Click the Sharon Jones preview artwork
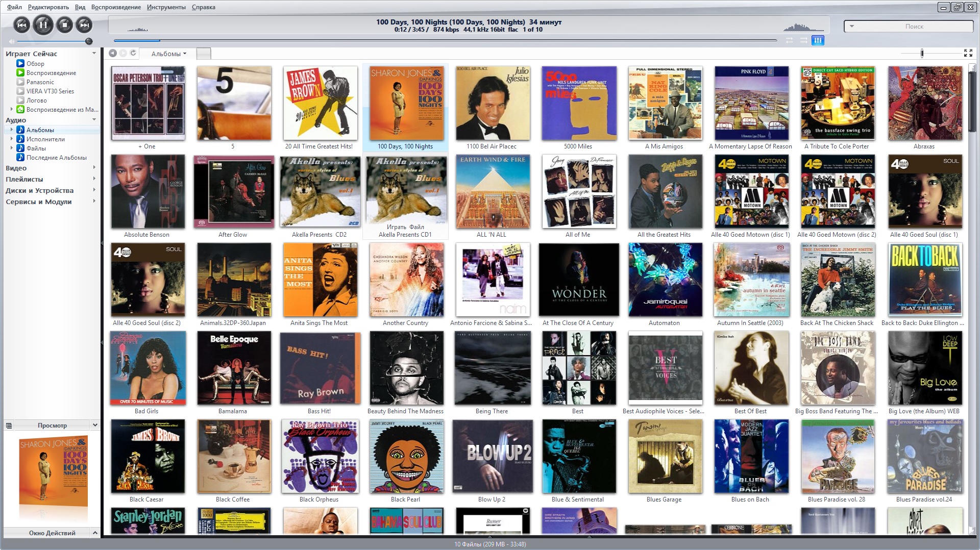The image size is (980, 550). click(x=53, y=470)
